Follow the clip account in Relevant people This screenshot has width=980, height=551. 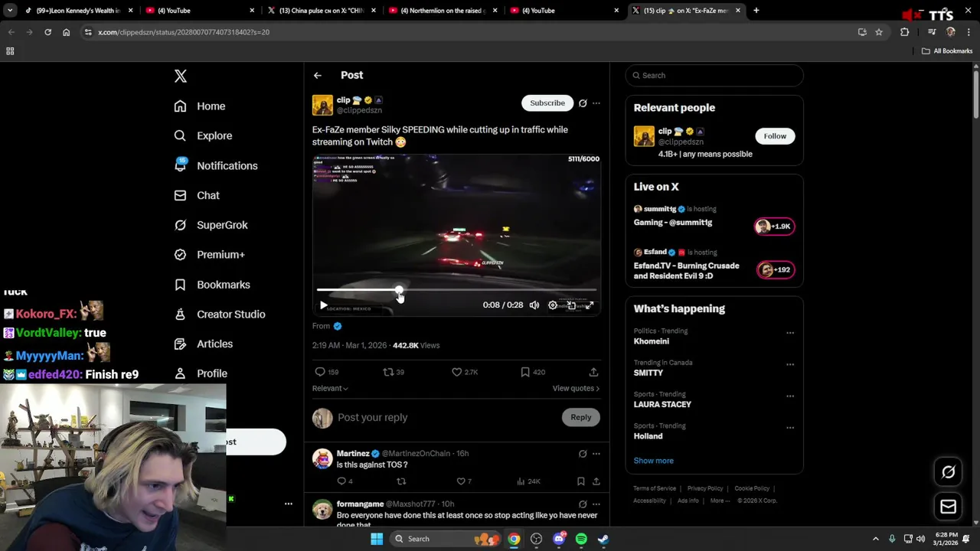point(775,136)
